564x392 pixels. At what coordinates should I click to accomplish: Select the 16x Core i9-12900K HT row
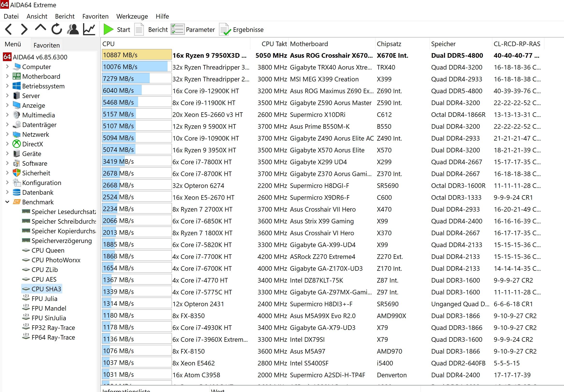coord(323,91)
